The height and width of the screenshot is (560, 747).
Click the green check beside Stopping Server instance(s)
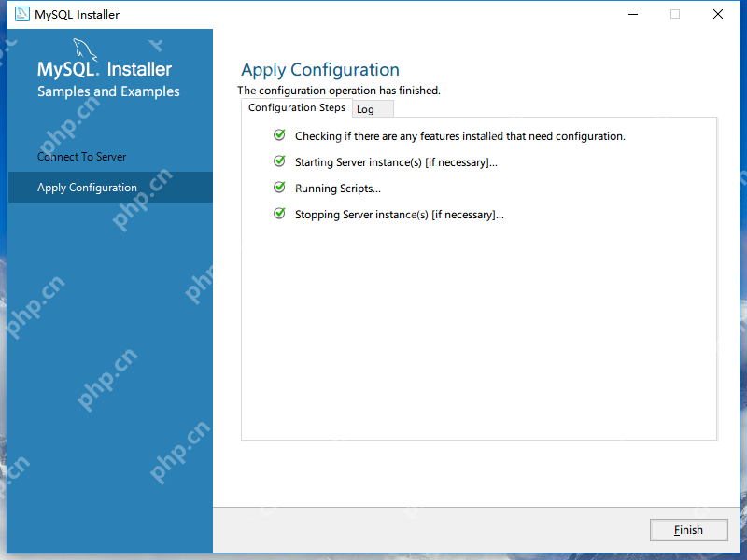click(x=279, y=214)
